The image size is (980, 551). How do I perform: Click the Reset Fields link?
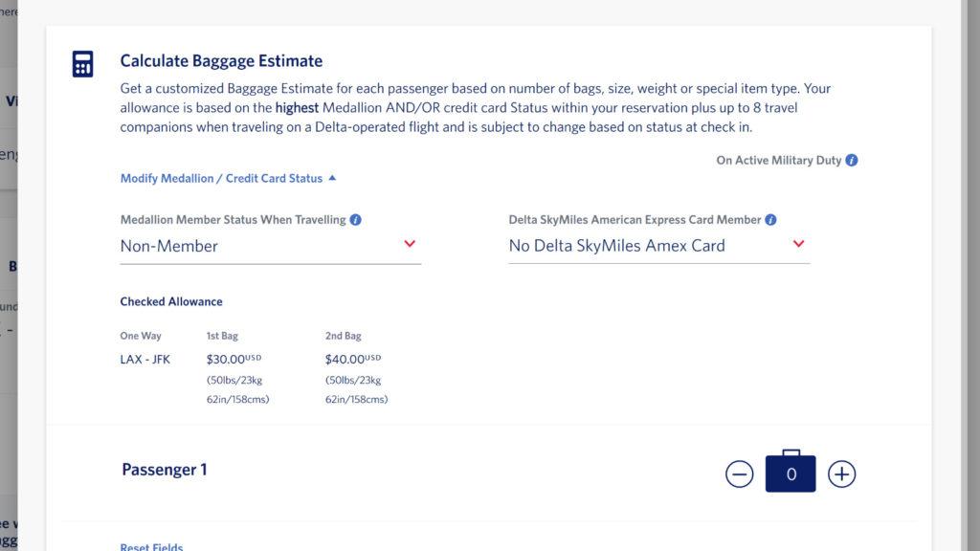tap(152, 546)
